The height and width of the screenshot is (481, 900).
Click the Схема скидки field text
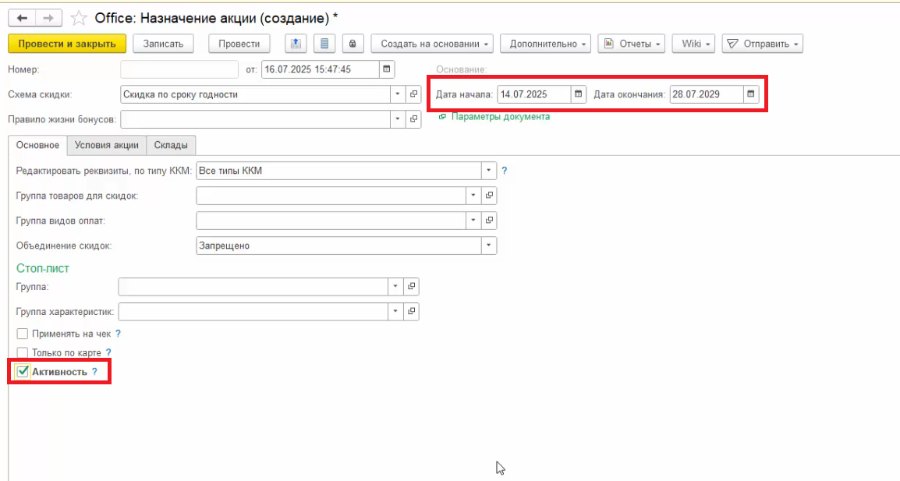coord(255,94)
